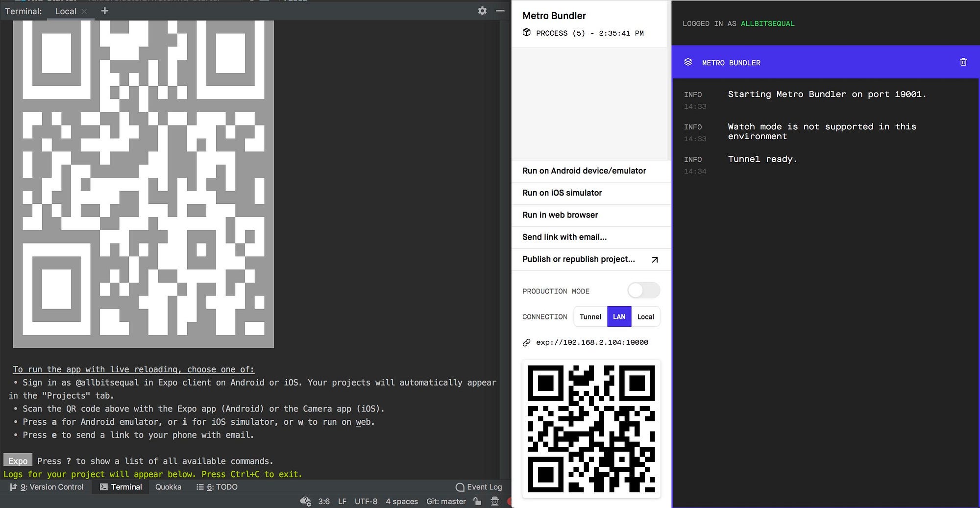Click the 'Starting Metro Bundler on port 19001.' message
Image resolution: width=980 pixels, height=508 pixels.
click(827, 94)
